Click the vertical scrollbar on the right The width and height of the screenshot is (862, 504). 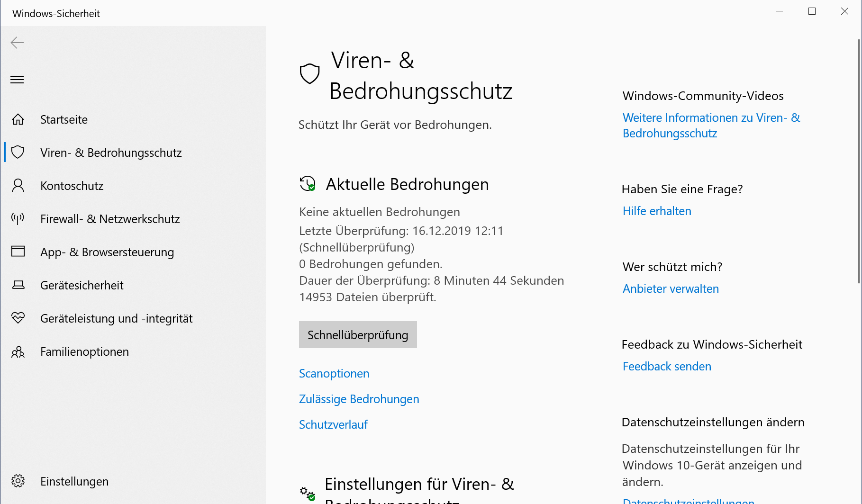point(859,161)
